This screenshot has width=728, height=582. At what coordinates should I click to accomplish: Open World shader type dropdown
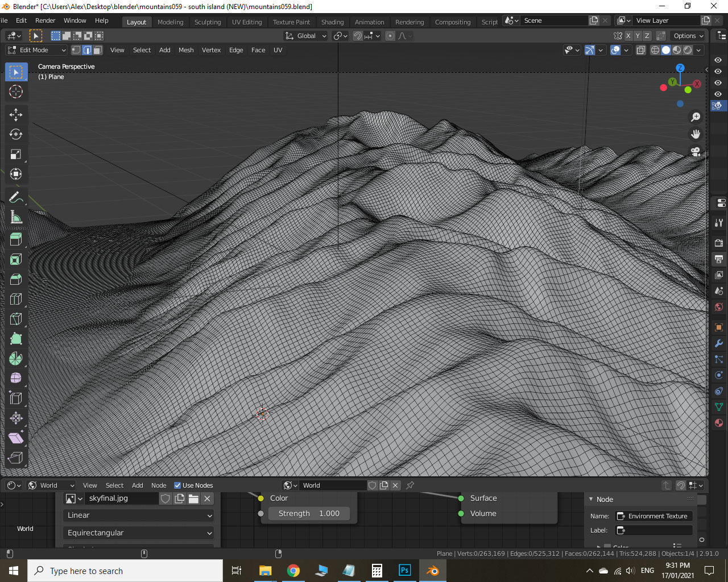pos(51,485)
